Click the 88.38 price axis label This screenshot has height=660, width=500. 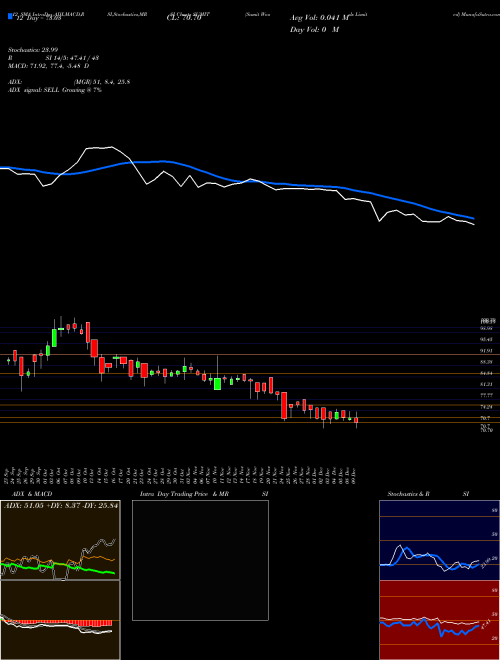[486, 362]
